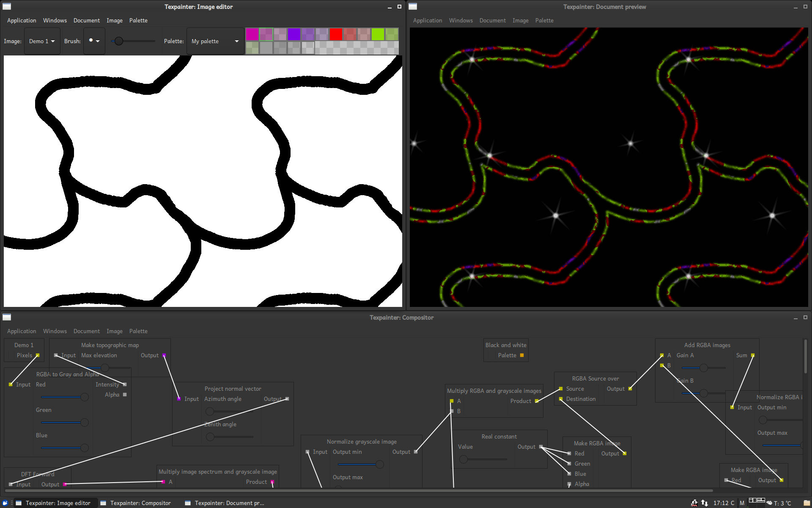The width and height of the screenshot is (812, 508).
Task: Select the bright red palette swatch
Action: pos(336,34)
